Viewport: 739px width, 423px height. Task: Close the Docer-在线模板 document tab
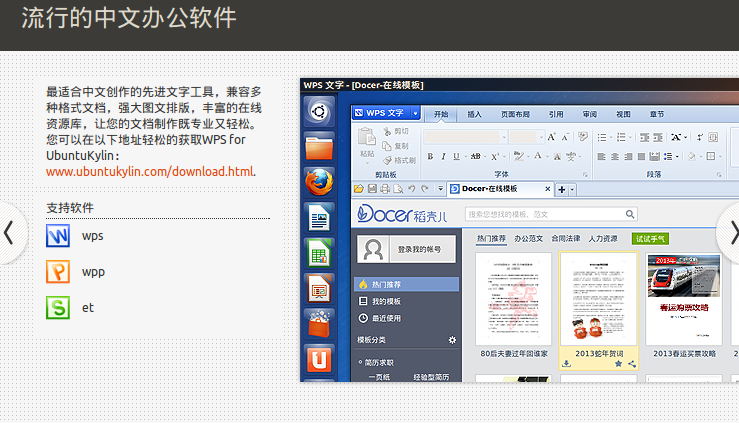click(x=548, y=189)
